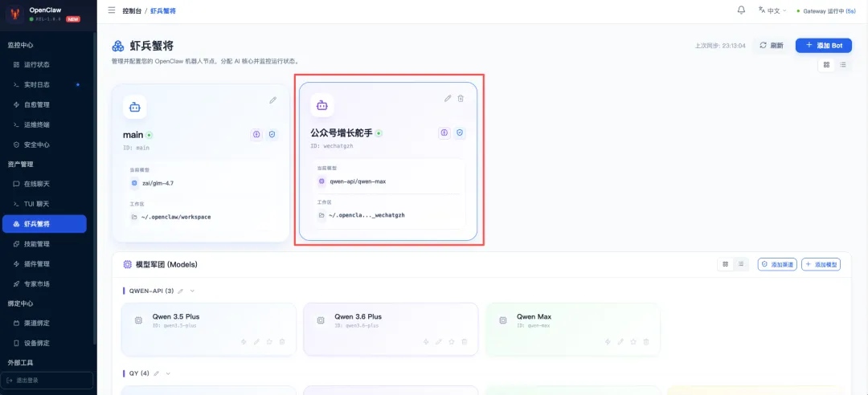Open 在线聊天 in the sidebar

click(x=44, y=184)
